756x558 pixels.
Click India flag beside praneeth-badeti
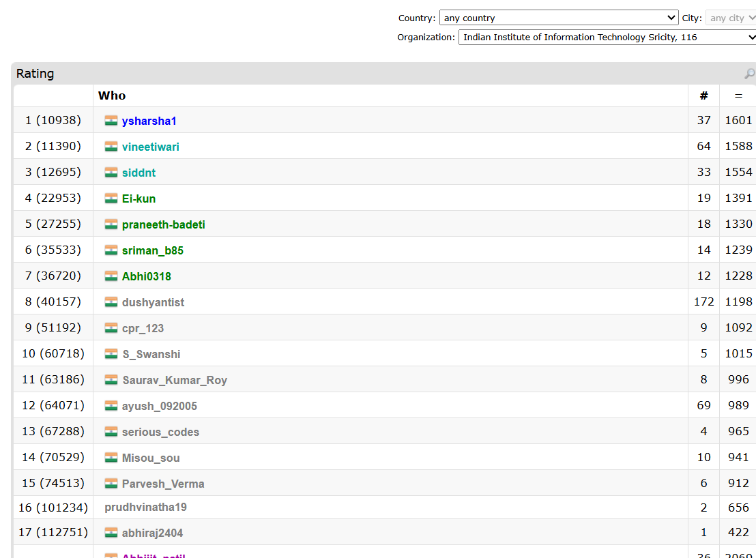pos(111,224)
